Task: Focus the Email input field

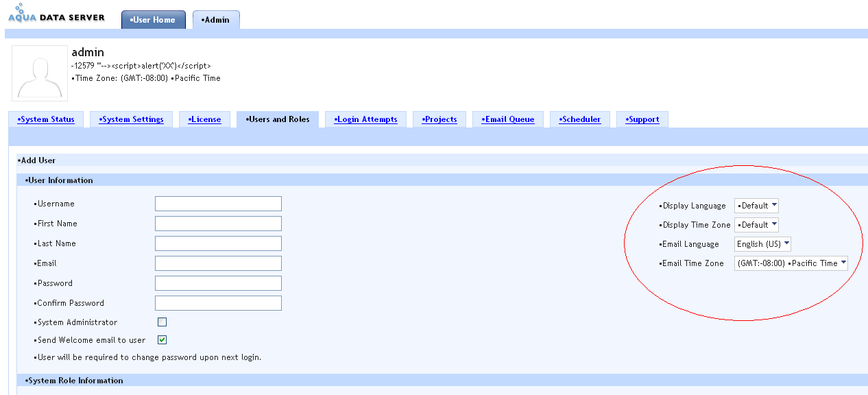Action: [218, 263]
